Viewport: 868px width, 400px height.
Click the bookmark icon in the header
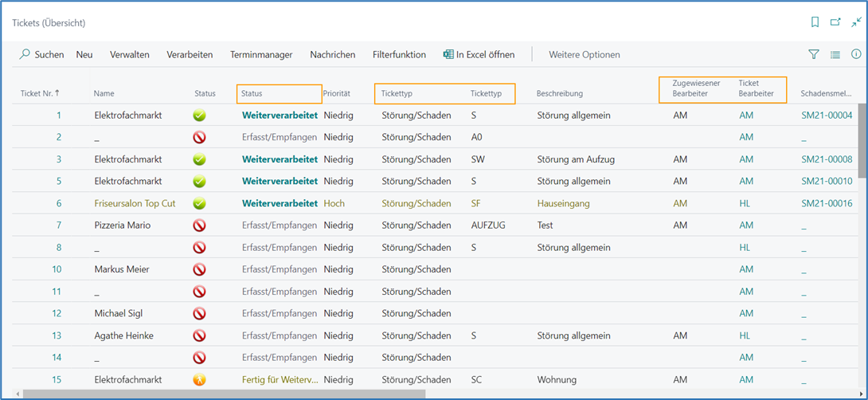[x=815, y=22]
